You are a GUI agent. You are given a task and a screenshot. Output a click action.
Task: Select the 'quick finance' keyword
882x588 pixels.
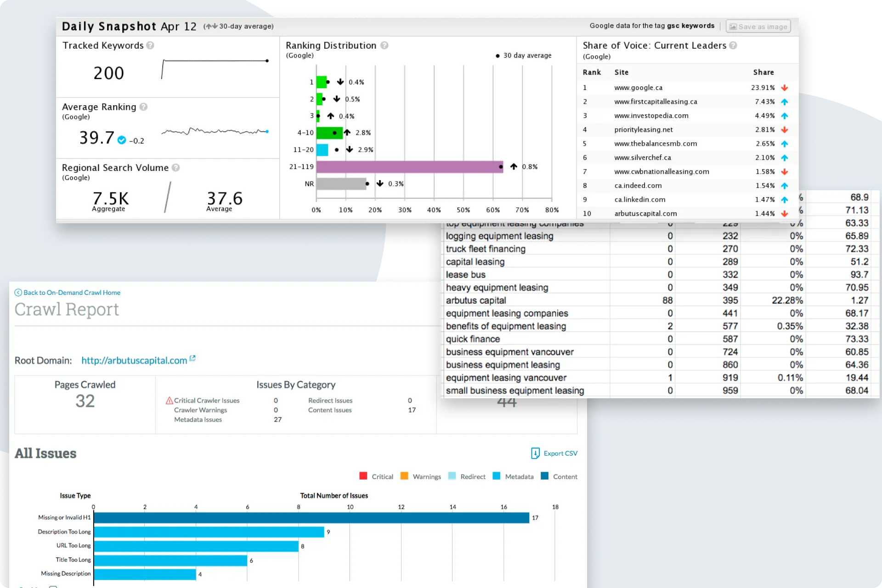pyautogui.click(x=473, y=339)
